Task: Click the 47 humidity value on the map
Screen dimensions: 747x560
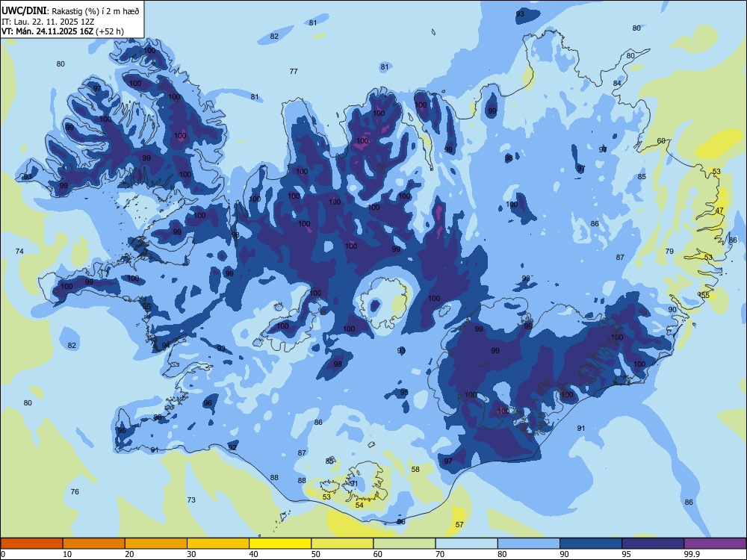Action: tap(719, 210)
